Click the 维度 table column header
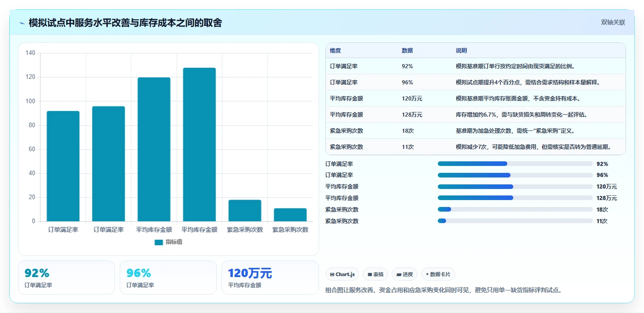Image resolution: width=644 pixels, height=313 pixels. coord(336,51)
